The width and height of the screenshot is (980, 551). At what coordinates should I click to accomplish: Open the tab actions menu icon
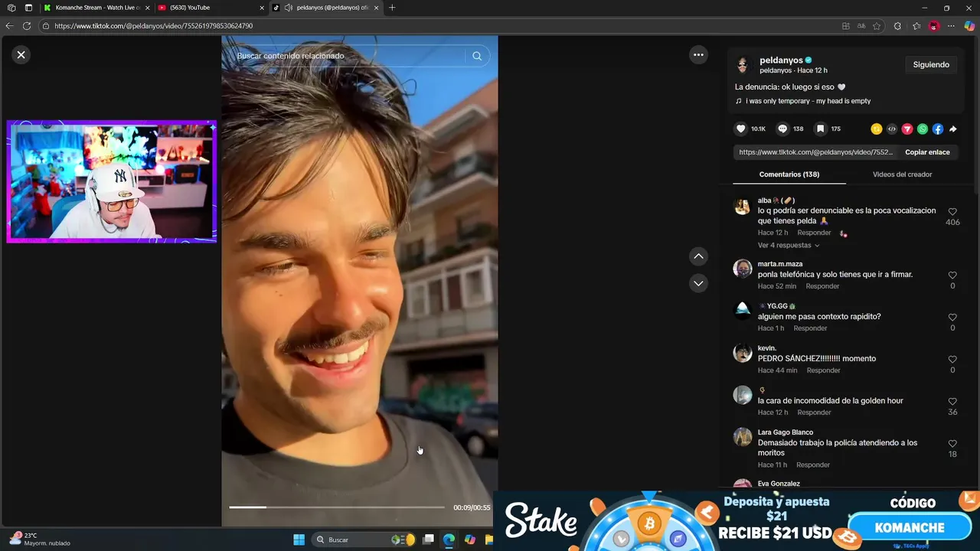coord(28,8)
